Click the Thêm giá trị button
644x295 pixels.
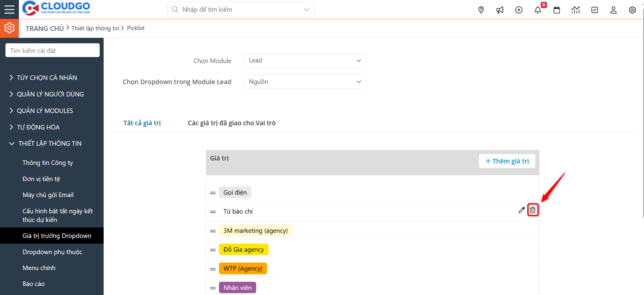coord(507,161)
